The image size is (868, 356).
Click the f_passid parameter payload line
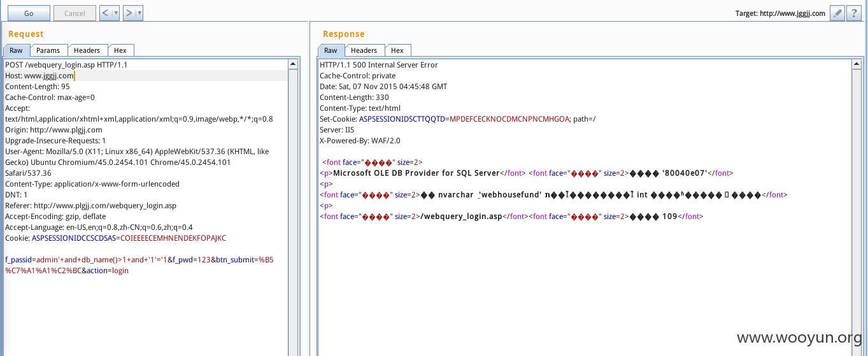139,260
